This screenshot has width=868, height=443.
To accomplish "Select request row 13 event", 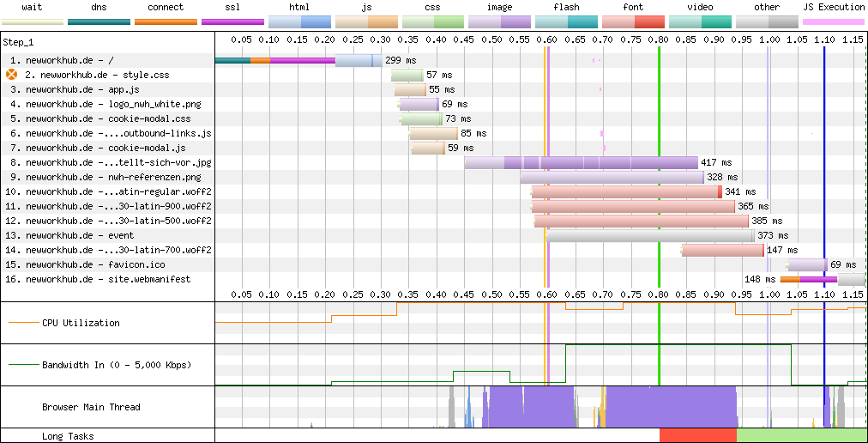I will 69,235.
